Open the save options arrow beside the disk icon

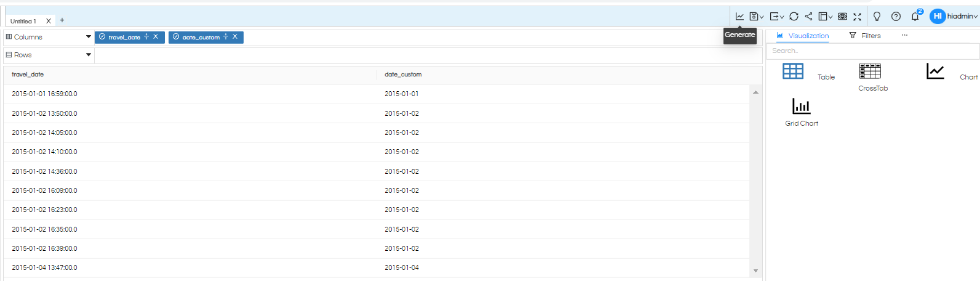tap(762, 17)
